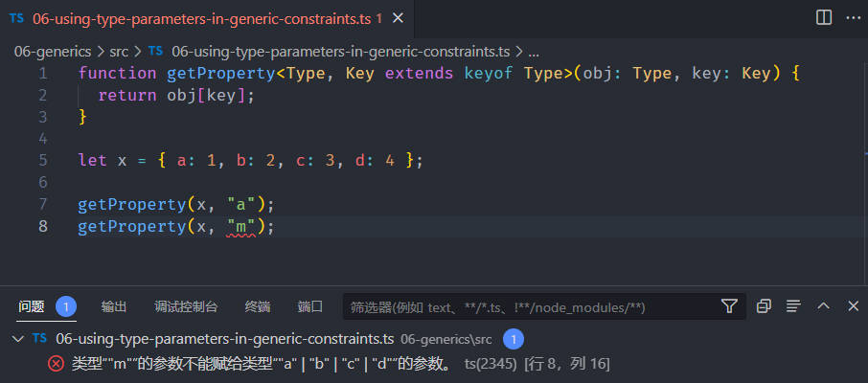Viewport: 868px width, 383px height.
Task: Open editor more actions ellipsis menu
Action: point(852,17)
